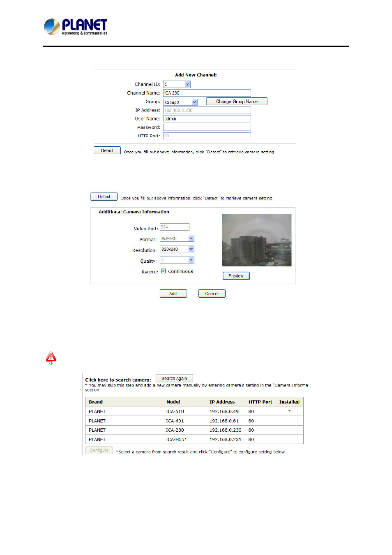Open the Resolution dropdown showing 320x240
This screenshot has height=555, width=392.
click(191, 249)
